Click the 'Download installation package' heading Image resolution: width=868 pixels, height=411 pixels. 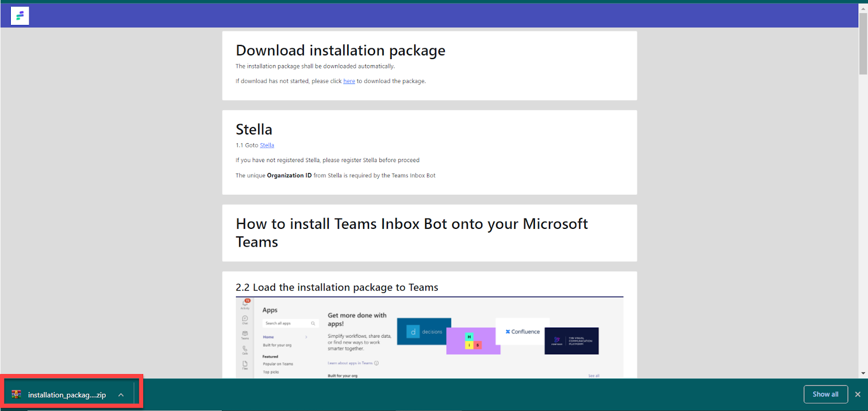click(341, 50)
